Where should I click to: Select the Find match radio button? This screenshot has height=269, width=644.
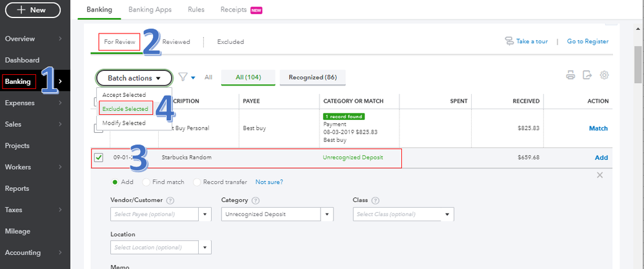point(146,183)
